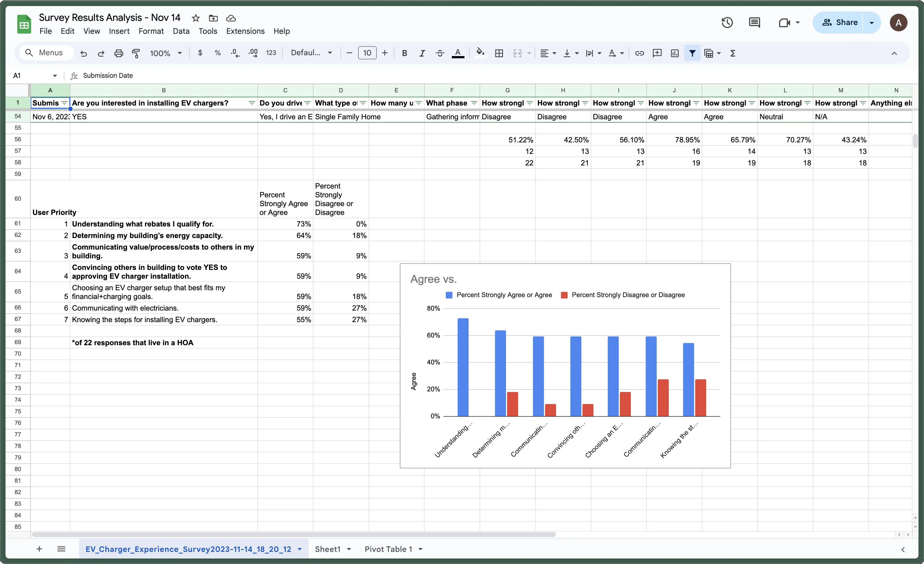
Task: Open the Extensions menu
Action: coord(245,31)
